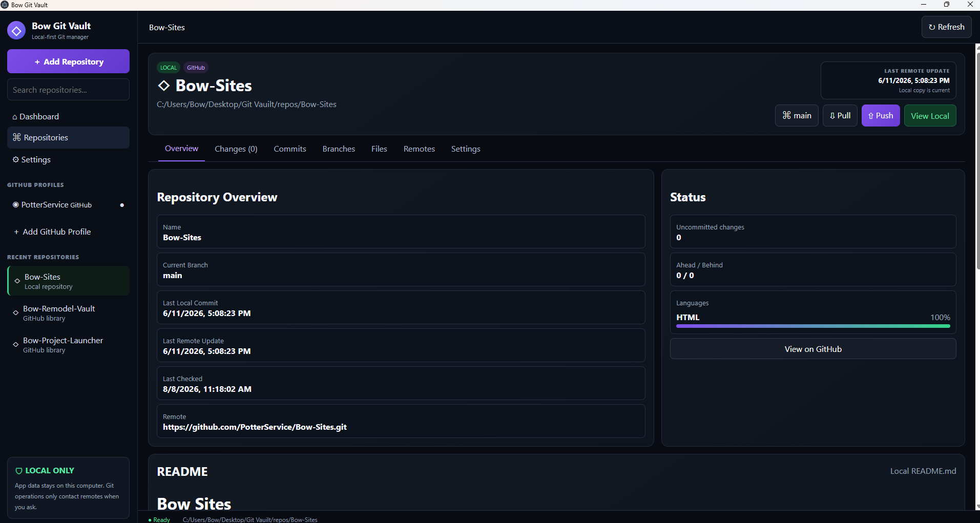Push commits with the Push button

881,116
